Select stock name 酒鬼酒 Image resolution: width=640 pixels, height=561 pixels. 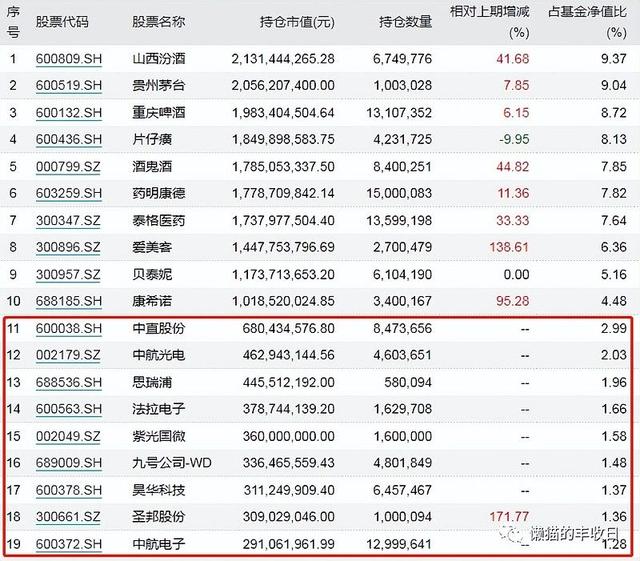point(152,167)
